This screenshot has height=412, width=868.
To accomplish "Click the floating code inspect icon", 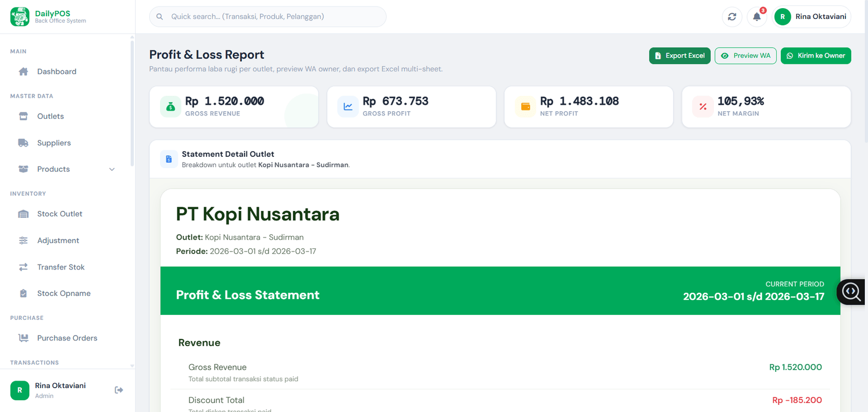I will click(x=851, y=292).
